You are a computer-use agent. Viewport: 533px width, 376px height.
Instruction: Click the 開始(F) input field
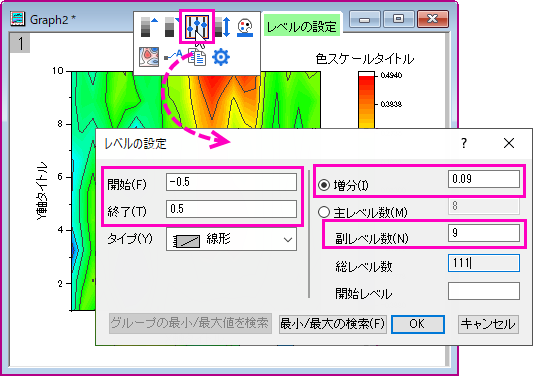(x=231, y=182)
